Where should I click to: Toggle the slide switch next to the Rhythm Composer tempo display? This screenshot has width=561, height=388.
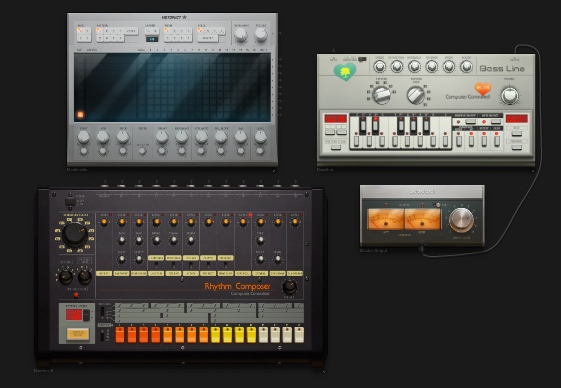click(x=86, y=315)
